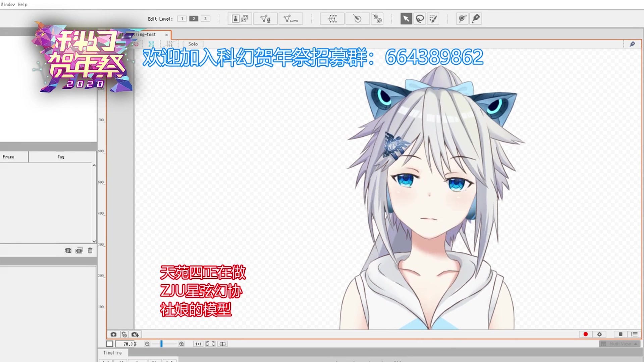Pick the brush selection tool
The height and width of the screenshot is (362, 644).
[433, 19]
